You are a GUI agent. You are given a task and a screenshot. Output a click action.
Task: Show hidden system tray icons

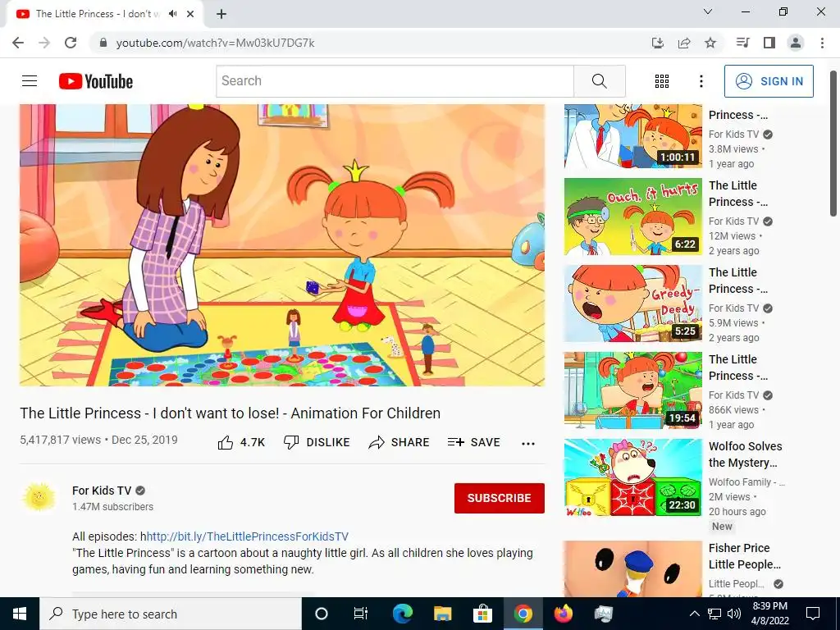pyautogui.click(x=694, y=614)
